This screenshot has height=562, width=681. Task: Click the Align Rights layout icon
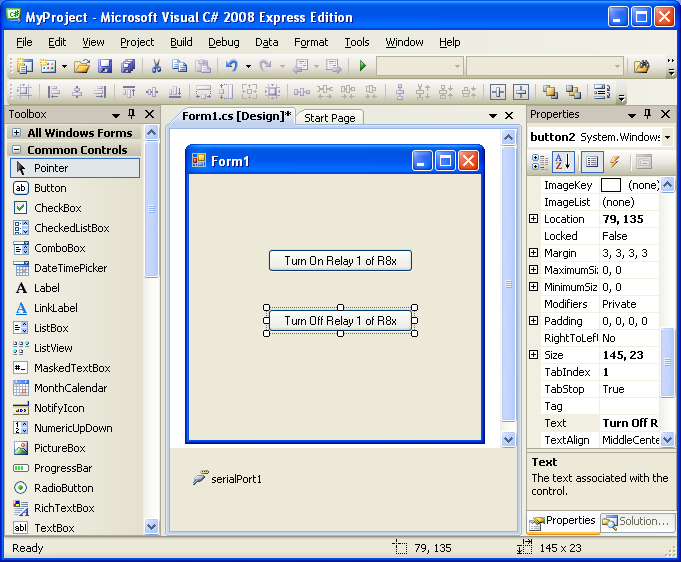pos(100,92)
